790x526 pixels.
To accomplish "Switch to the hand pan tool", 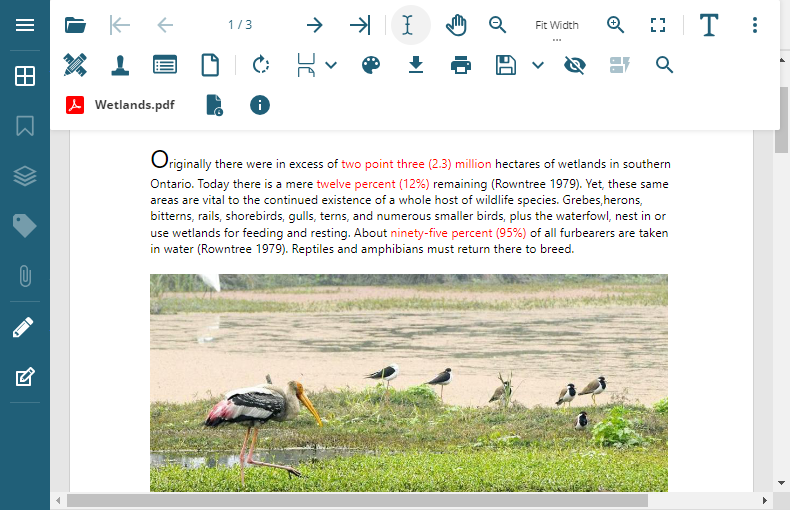I will 456,25.
